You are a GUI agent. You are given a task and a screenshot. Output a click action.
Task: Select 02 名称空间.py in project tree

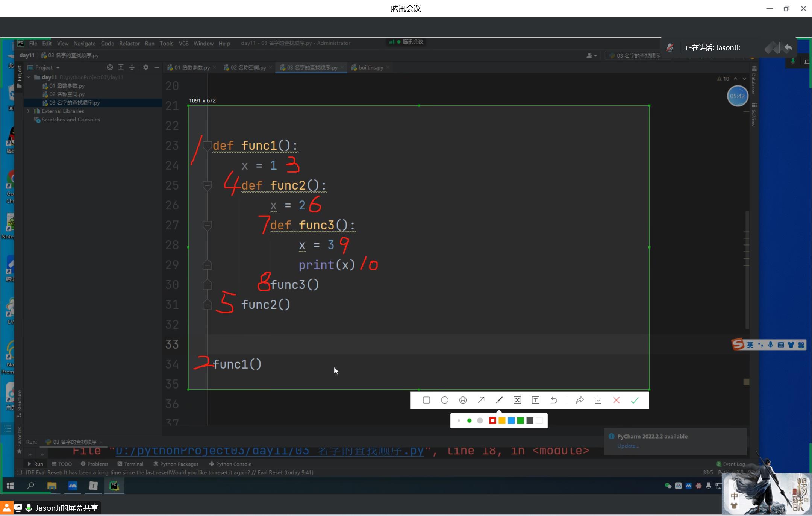click(x=67, y=94)
